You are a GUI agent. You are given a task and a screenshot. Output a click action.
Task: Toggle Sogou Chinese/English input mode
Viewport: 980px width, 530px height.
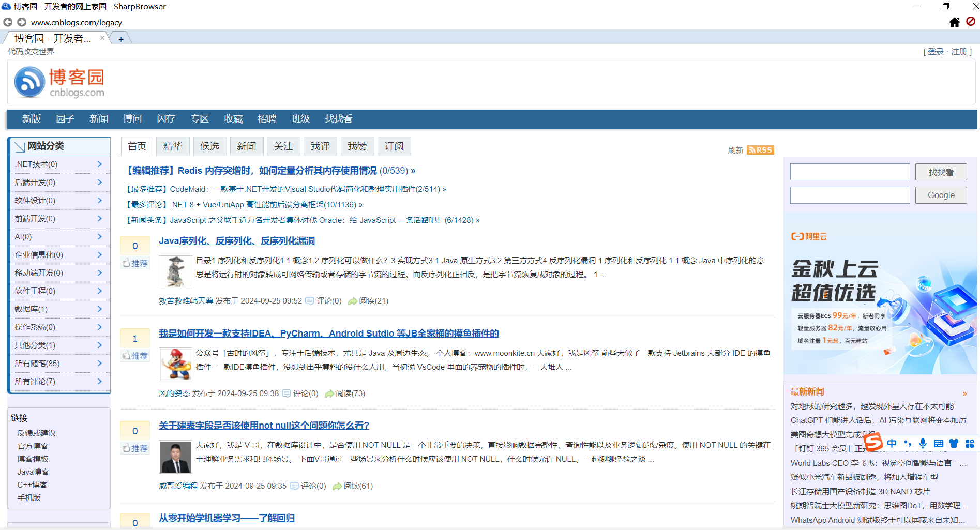coord(892,443)
